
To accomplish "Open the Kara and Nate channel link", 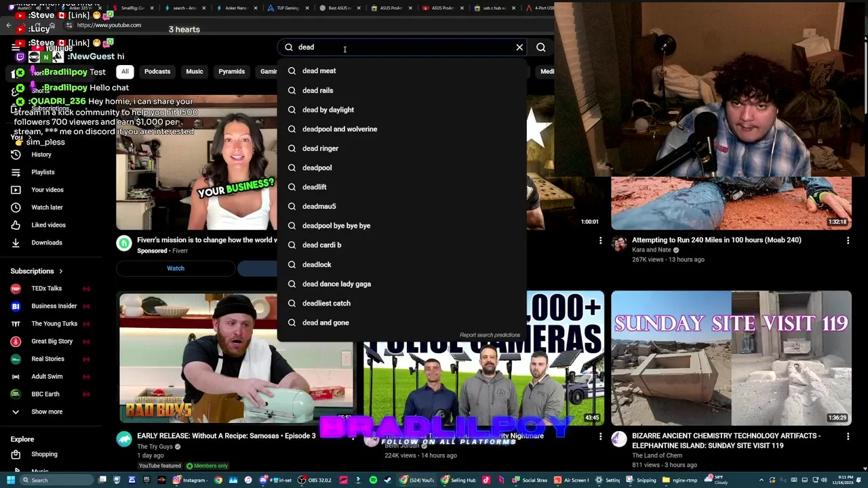I will pos(652,249).
